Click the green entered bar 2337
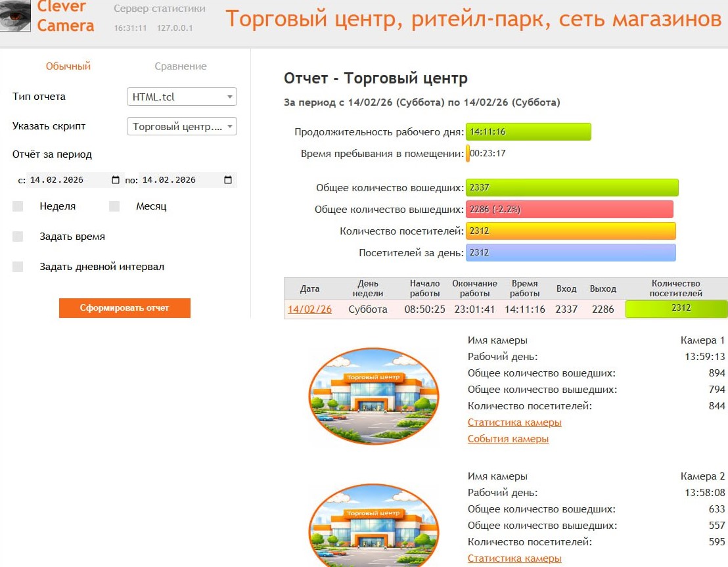Viewport: 728px width, 567px height. click(572, 187)
